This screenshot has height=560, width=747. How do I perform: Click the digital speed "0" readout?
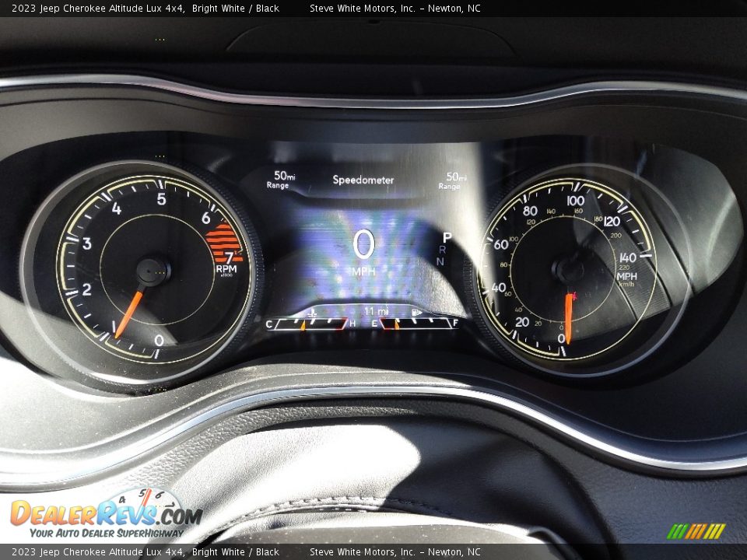(364, 244)
